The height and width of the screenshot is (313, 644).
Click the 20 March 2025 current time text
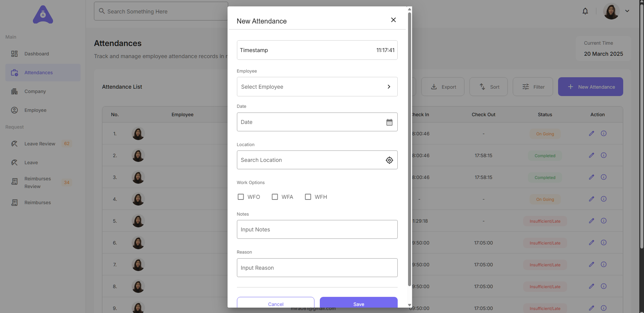[x=603, y=54]
